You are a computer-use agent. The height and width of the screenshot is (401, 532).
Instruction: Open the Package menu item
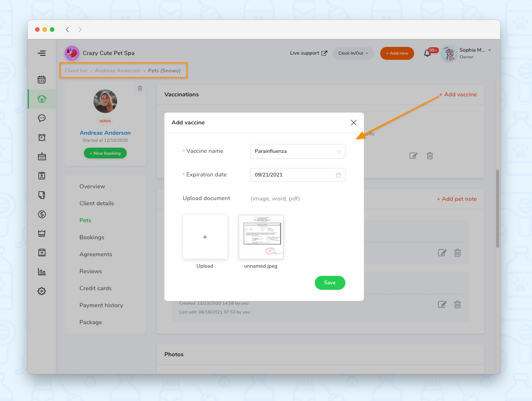pos(91,322)
